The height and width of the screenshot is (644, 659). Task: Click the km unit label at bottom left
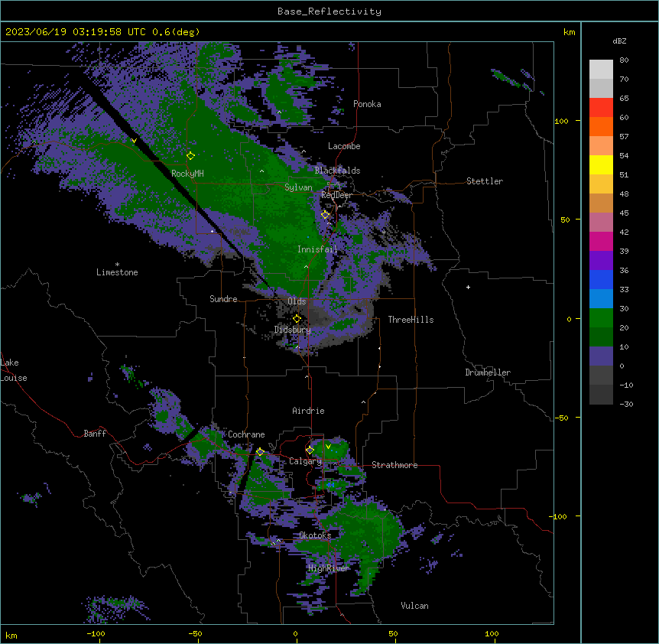[x=11, y=636]
